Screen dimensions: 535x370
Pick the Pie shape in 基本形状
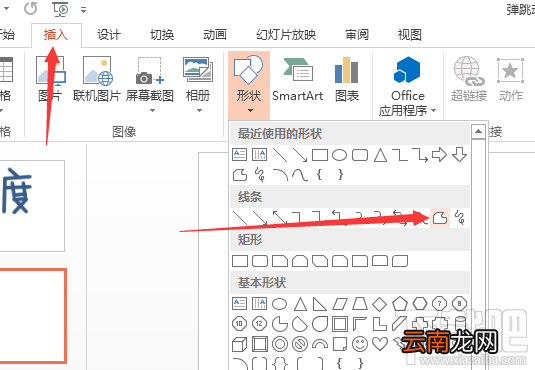pyautogui.click(x=280, y=324)
